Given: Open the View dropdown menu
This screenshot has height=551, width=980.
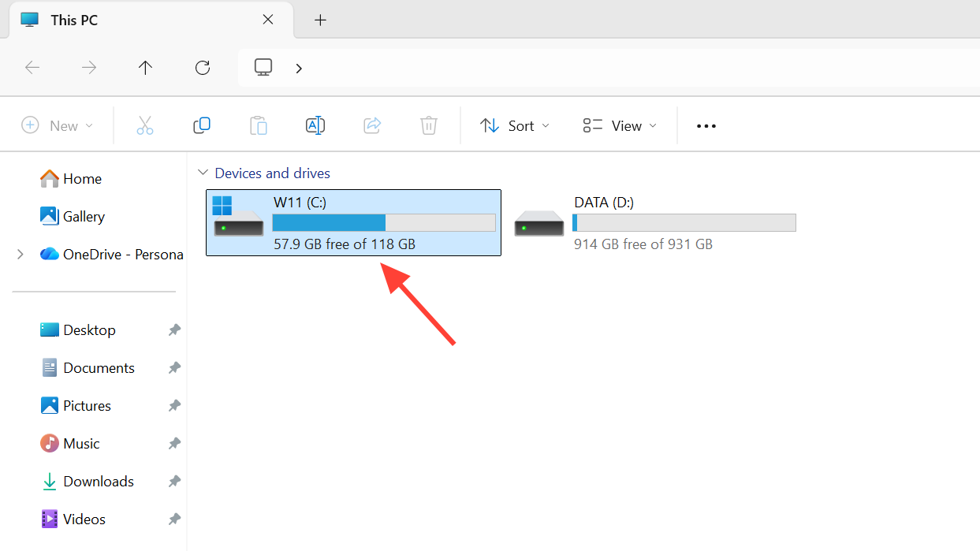Looking at the screenshot, I should (x=620, y=125).
